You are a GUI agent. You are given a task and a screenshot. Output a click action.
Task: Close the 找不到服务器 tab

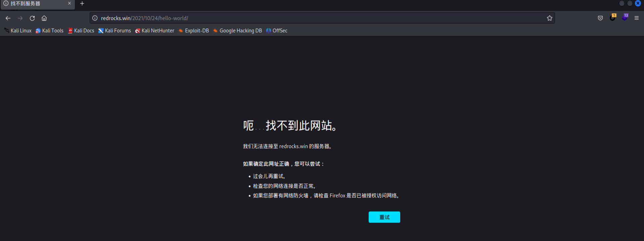(x=70, y=3)
